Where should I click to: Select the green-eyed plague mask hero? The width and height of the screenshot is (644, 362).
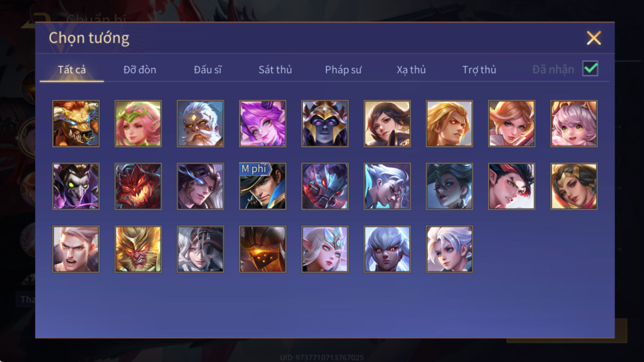(76, 186)
